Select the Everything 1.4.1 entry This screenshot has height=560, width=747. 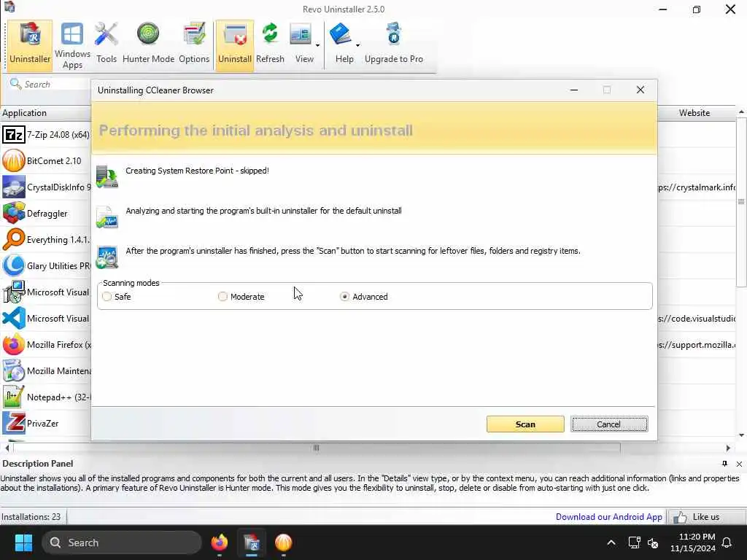46,239
